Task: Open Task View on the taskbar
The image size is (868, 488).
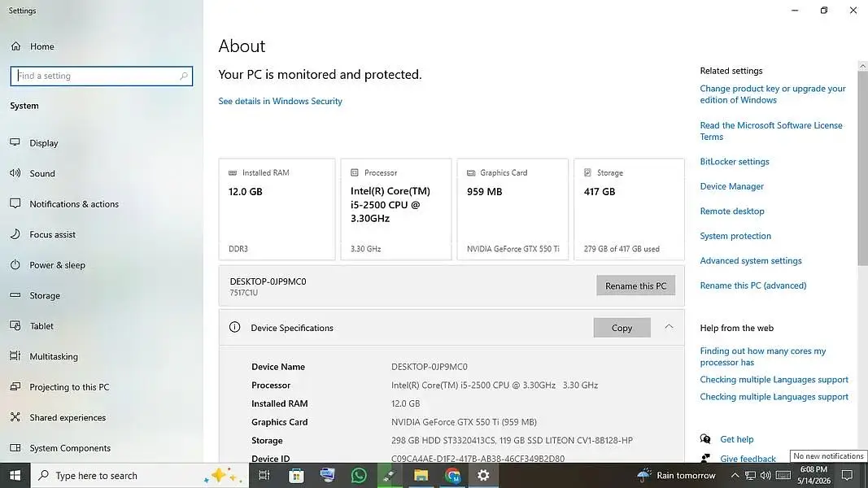Action: pos(264,475)
